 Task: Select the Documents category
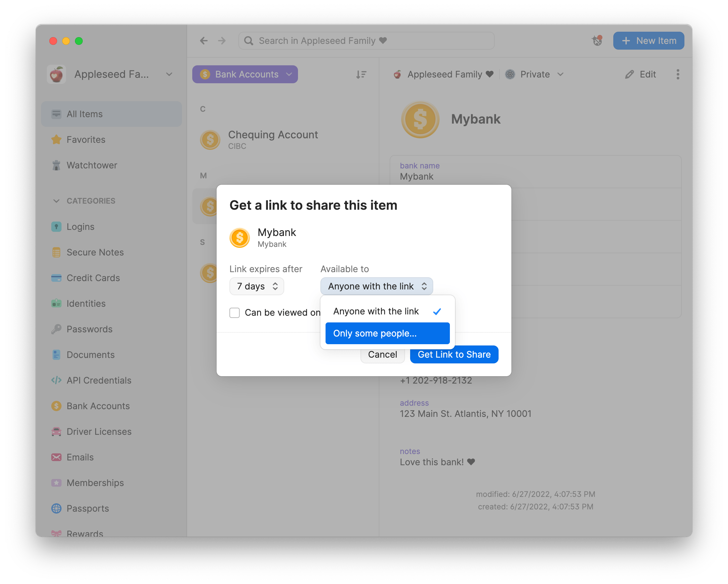(111, 355)
